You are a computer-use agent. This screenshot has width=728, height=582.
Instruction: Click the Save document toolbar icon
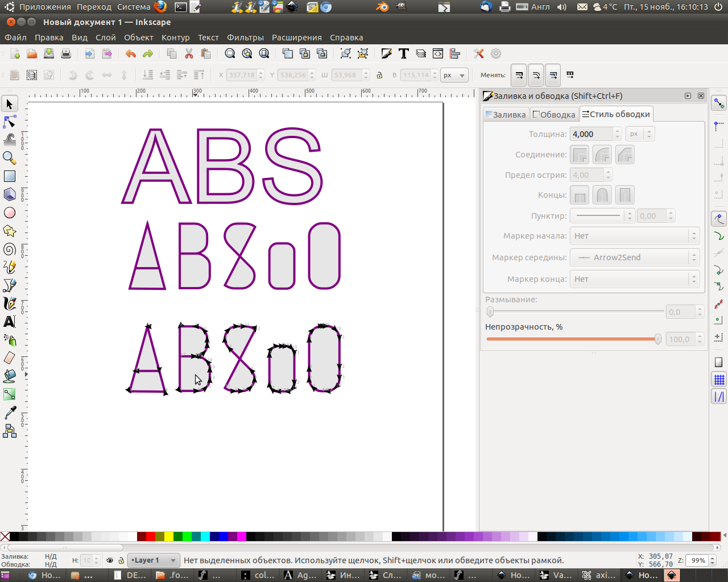(x=49, y=53)
